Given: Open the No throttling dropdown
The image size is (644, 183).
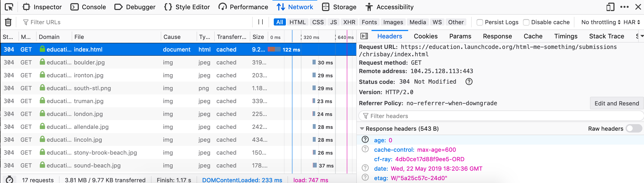Looking at the screenshot, I should pyautogui.click(x=601, y=22).
